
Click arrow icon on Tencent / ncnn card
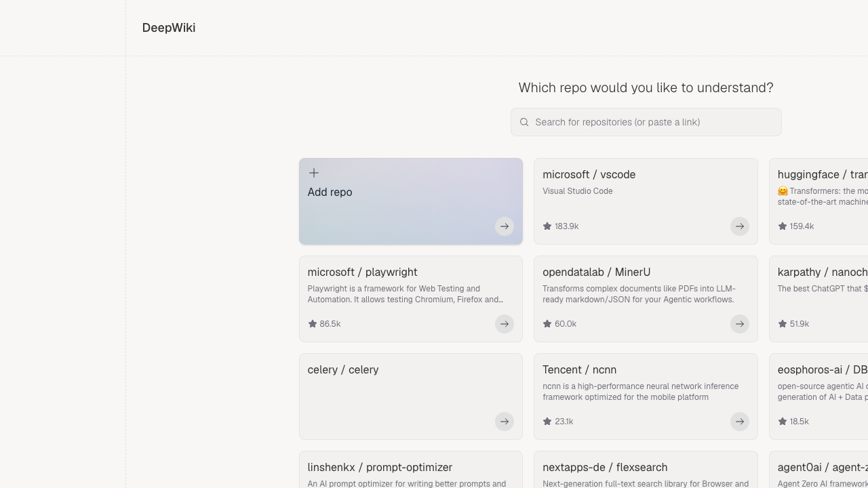[740, 422]
